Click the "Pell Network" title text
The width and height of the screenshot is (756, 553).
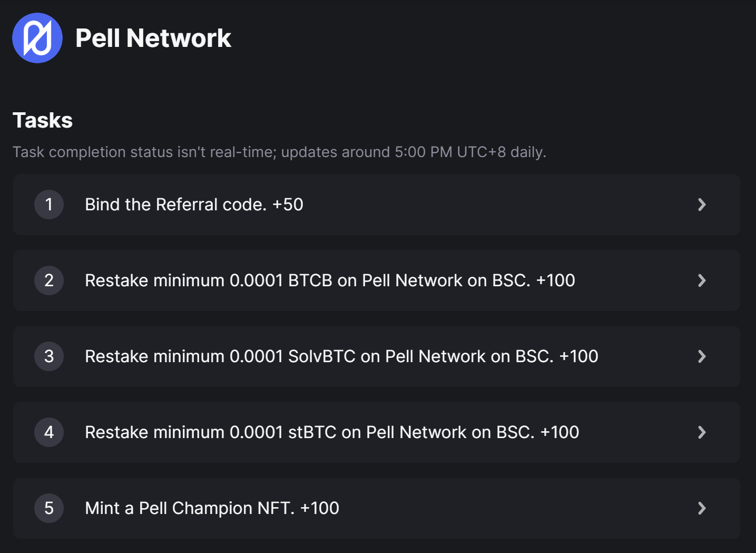coord(153,38)
